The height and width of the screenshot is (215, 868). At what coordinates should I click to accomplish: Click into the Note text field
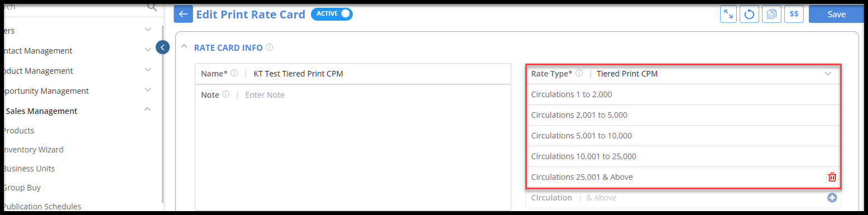(x=353, y=147)
